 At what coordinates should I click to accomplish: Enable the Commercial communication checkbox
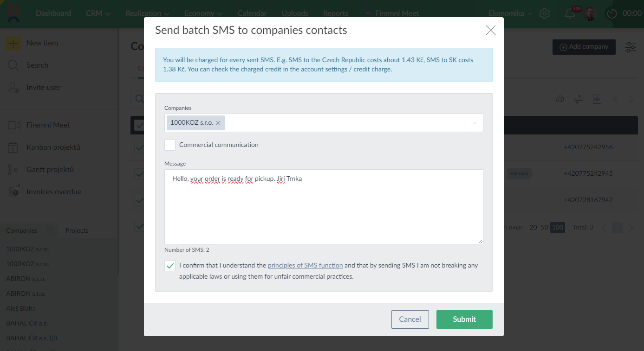click(x=170, y=145)
